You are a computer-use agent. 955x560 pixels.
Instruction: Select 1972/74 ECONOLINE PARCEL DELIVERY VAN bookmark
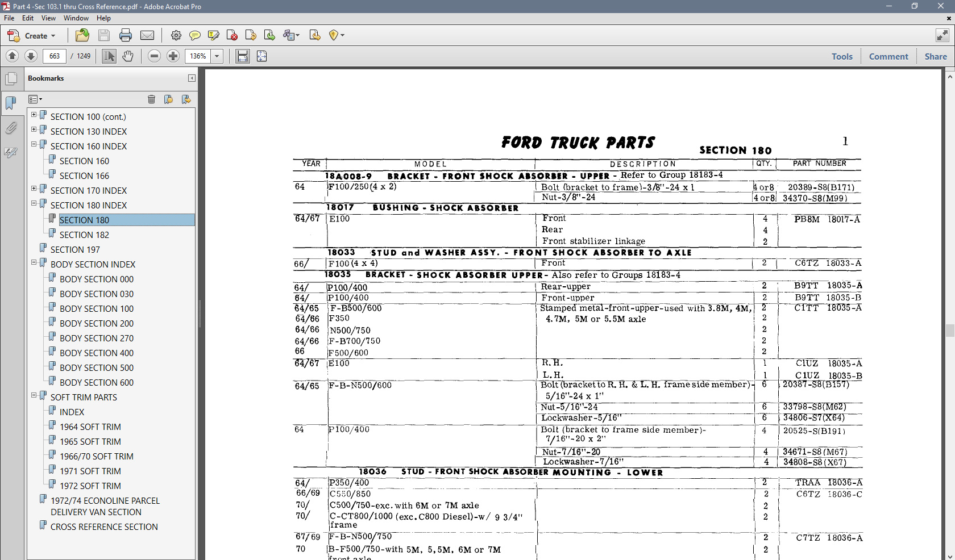(x=105, y=506)
